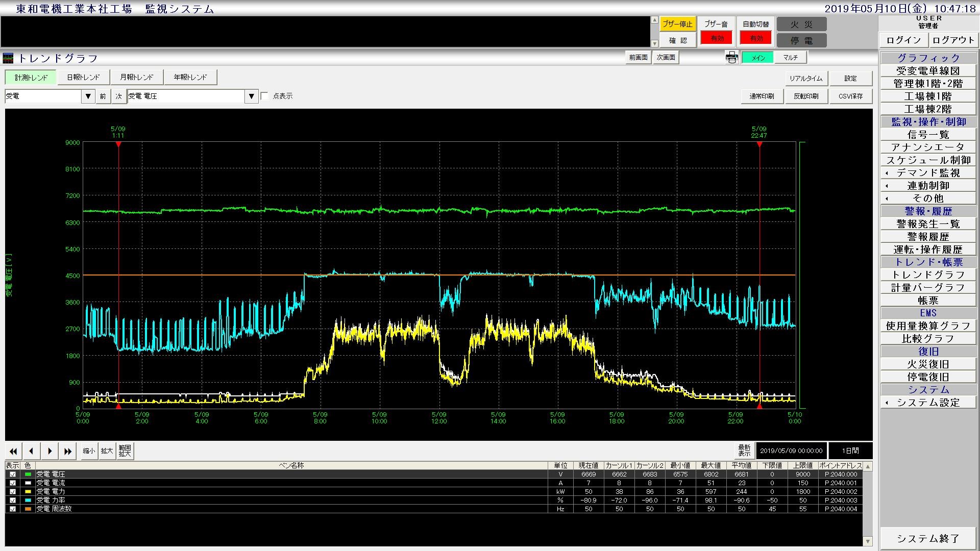Switch to マルチ display mode
The image size is (980, 551).
pyautogui.click(x=791, y=58)
